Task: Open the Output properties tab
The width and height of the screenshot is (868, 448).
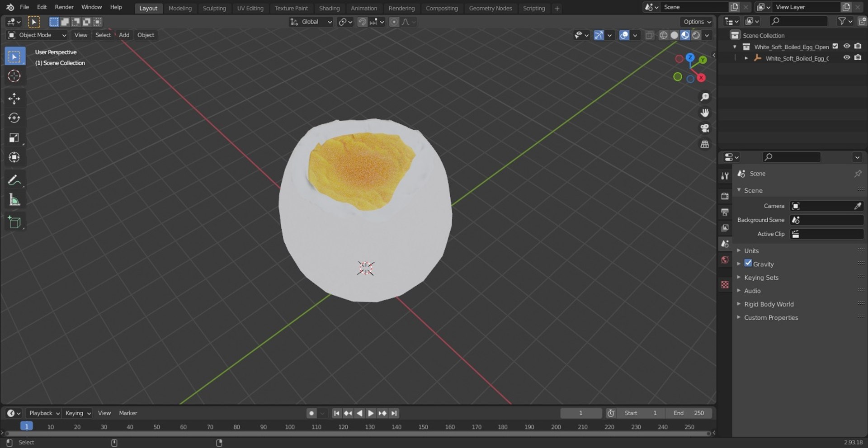Action: (725, 212)
